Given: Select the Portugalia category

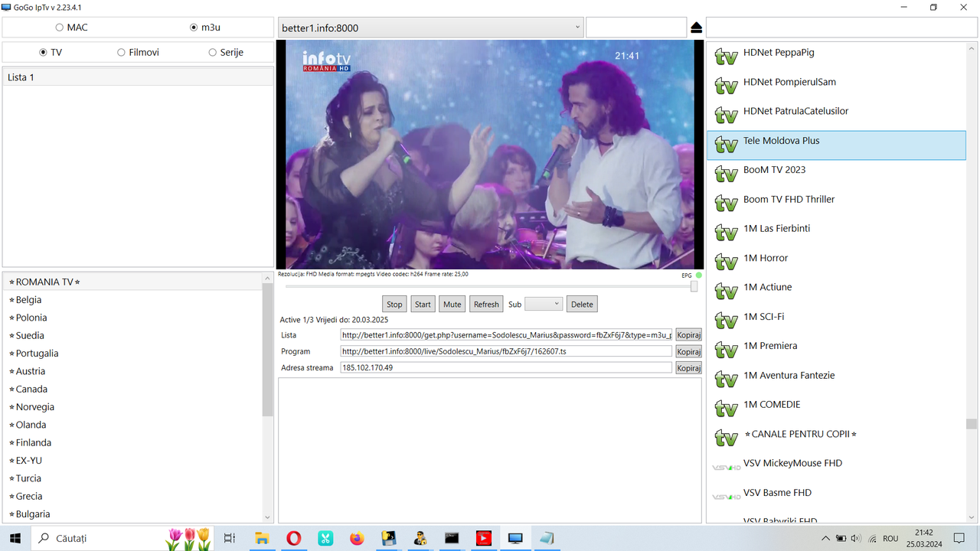Looking at the screenshot, I should [x=132, y=354].
